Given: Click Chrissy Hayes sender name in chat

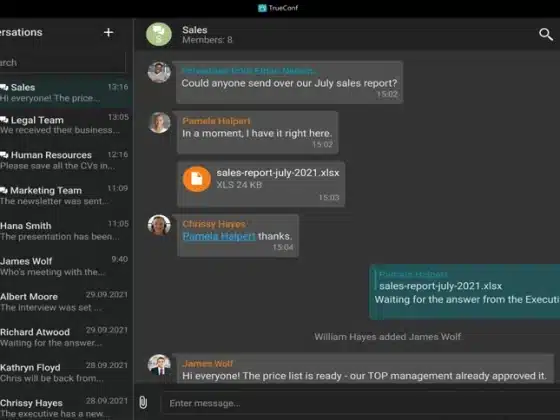Looking at the screenshot, I should tap(214, 224).
